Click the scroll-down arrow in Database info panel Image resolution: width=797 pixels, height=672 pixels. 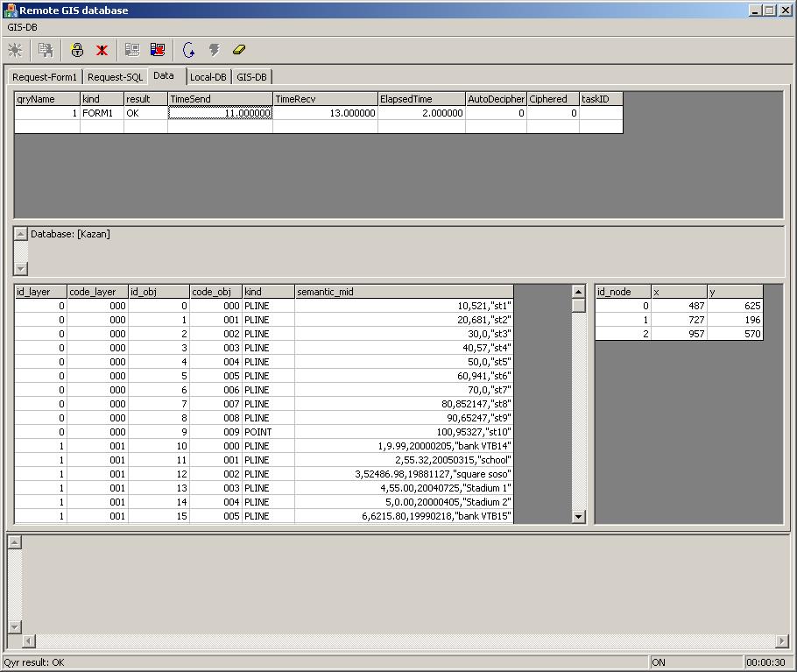click(x=22, y=269)
